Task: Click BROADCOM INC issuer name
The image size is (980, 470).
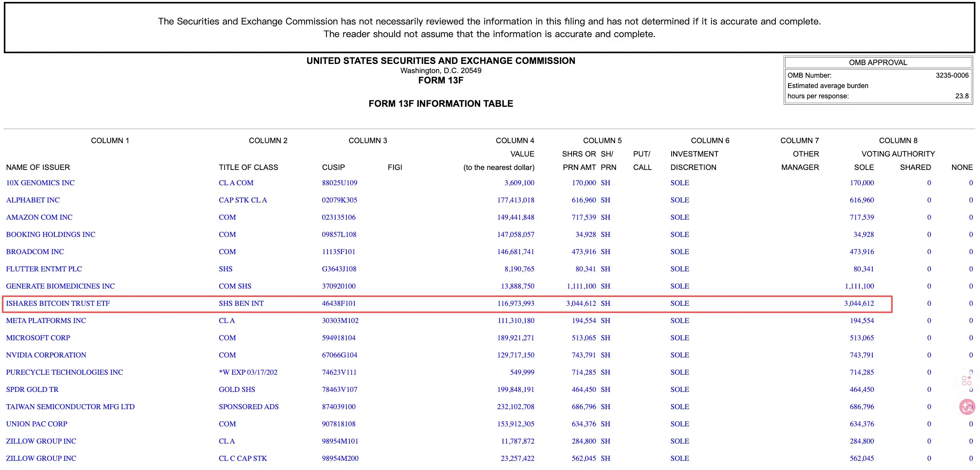Action: pos(35,252)
